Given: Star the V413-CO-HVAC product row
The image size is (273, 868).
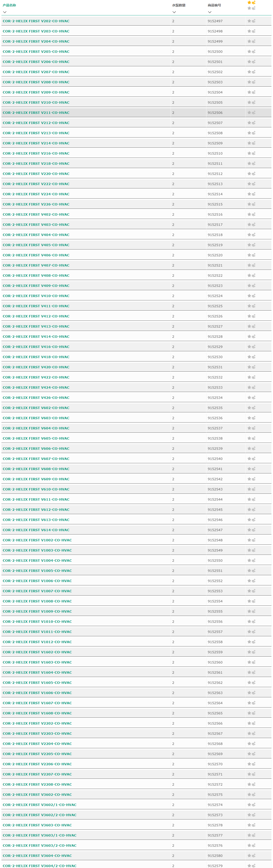Looking at the screenshot, I should click(x=249, y=326).
